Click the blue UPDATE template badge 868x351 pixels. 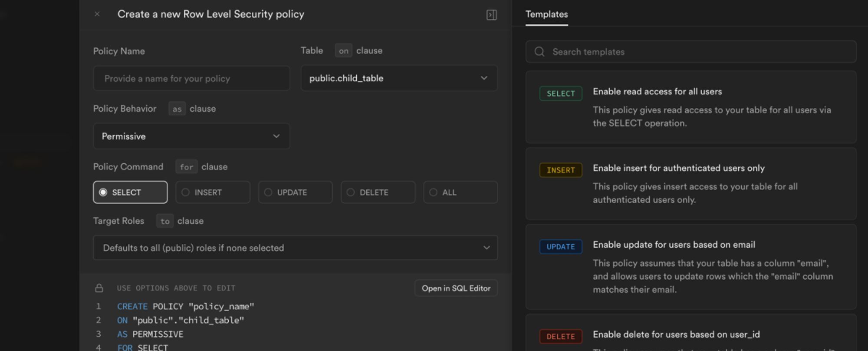(560, 247)
